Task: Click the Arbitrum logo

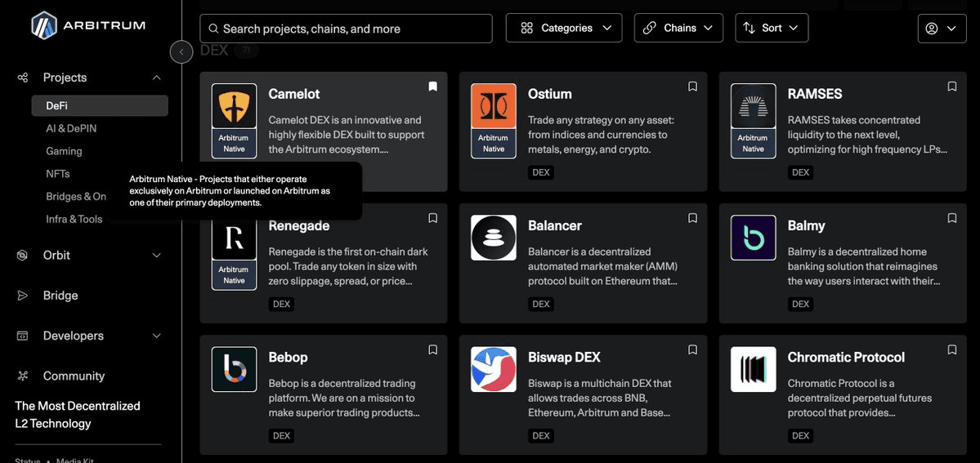Action: [x=88, y=25]
